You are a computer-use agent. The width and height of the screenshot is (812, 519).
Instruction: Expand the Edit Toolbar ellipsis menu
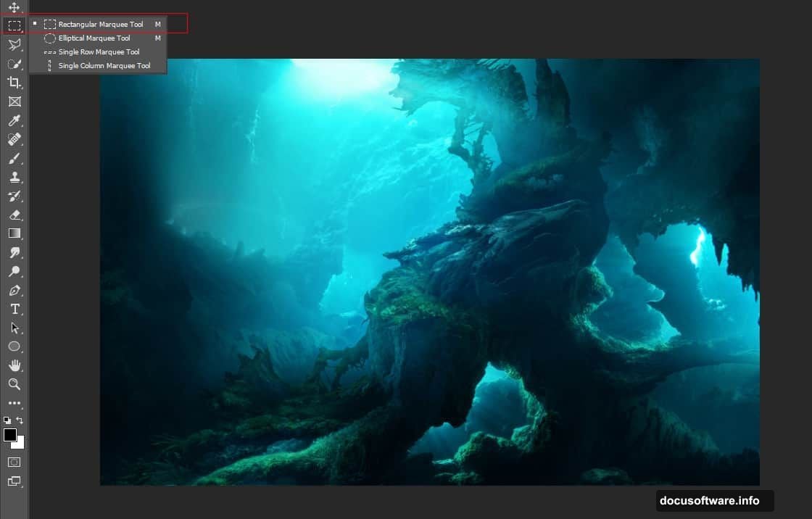[14, 403]
